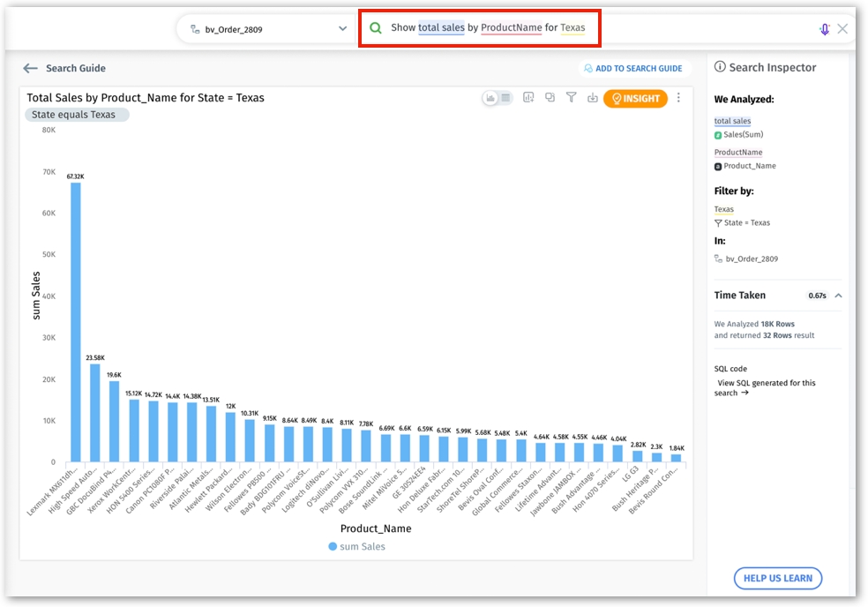This screenshot has height=607, width=868.
Task: Click the State equals Texas filter chip
Action: 76,115
